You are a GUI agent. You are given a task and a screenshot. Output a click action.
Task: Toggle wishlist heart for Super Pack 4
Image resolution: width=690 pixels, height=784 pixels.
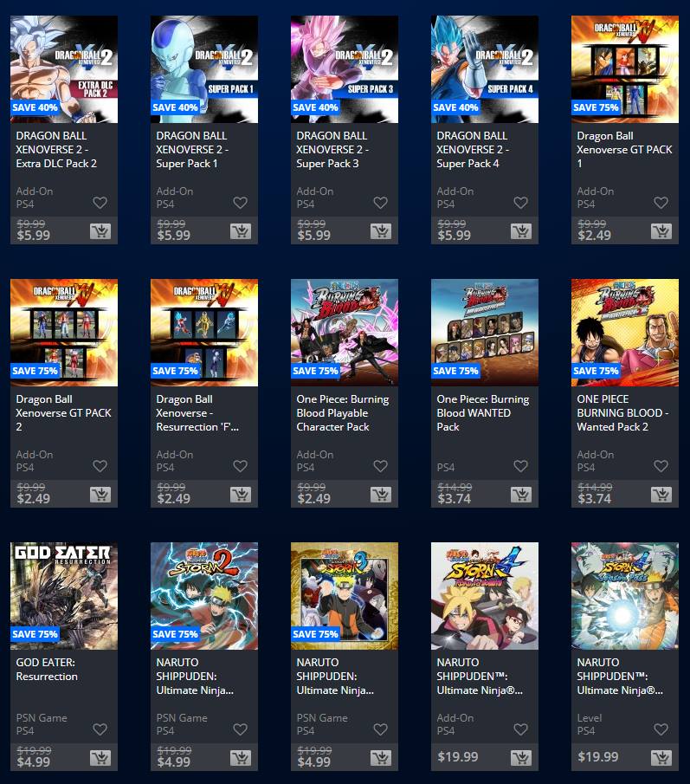point(520,203)
